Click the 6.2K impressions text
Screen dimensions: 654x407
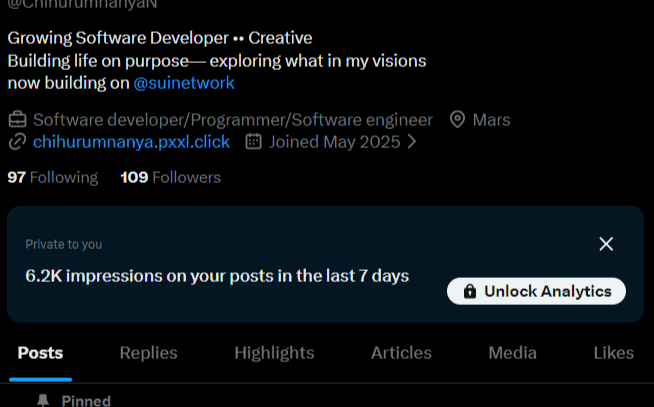(x=217, y=276)
